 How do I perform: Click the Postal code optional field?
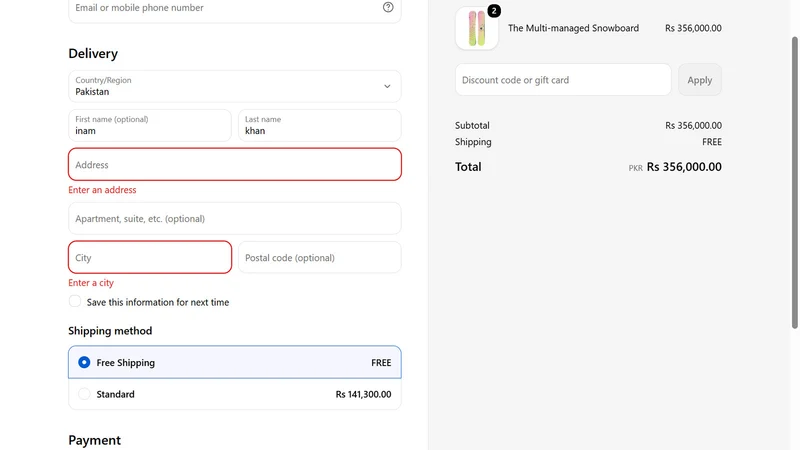coord(319,257)
